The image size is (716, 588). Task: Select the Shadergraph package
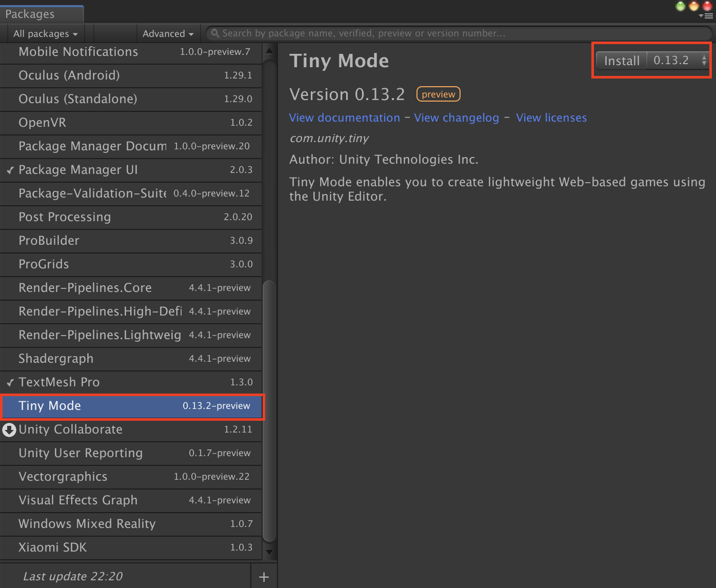(x=131, y=359)
